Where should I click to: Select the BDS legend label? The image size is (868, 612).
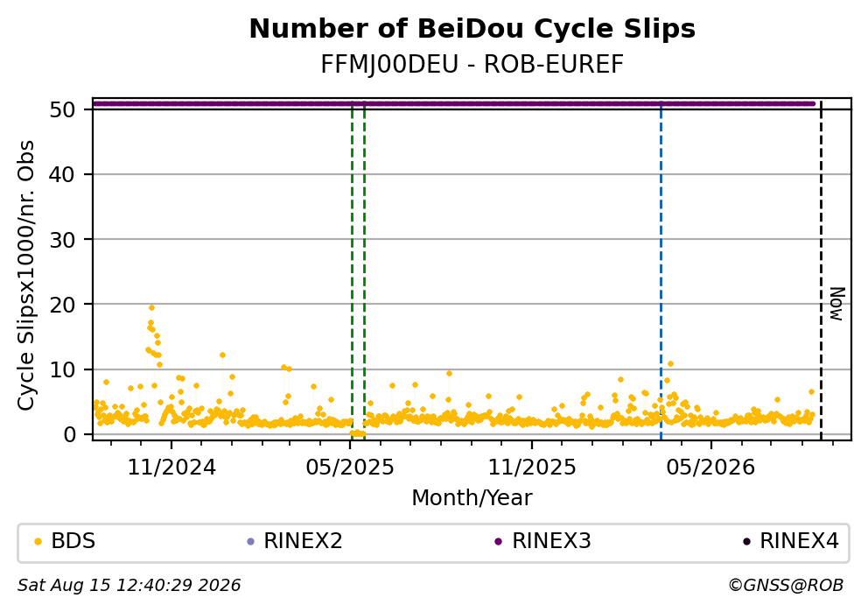tap(73, 541)
